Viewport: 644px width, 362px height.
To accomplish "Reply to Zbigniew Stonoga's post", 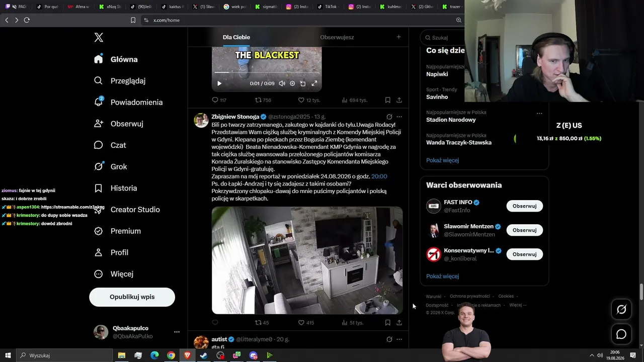I will (x=215, y=323).
